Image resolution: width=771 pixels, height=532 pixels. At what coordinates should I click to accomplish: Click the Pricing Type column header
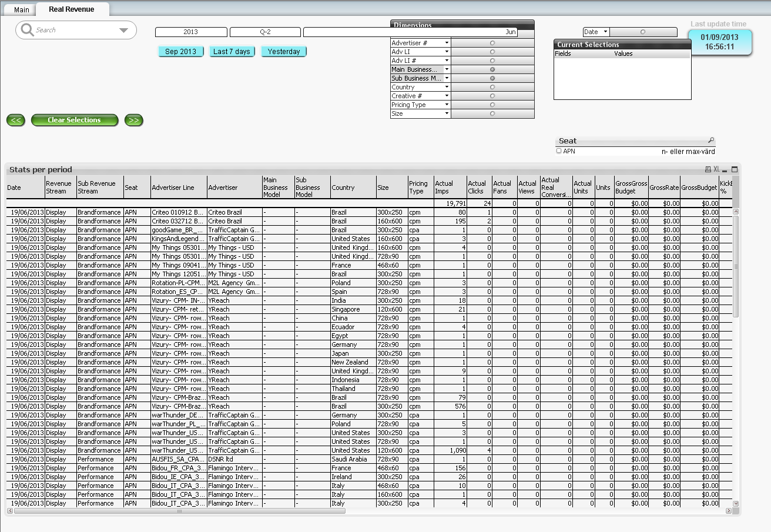(421, 188)
